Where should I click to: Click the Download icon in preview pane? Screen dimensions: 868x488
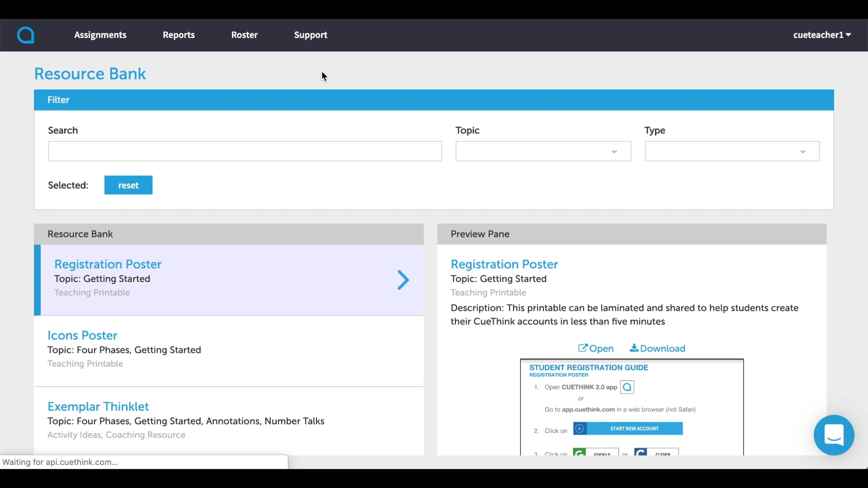[x=634, y=348]
